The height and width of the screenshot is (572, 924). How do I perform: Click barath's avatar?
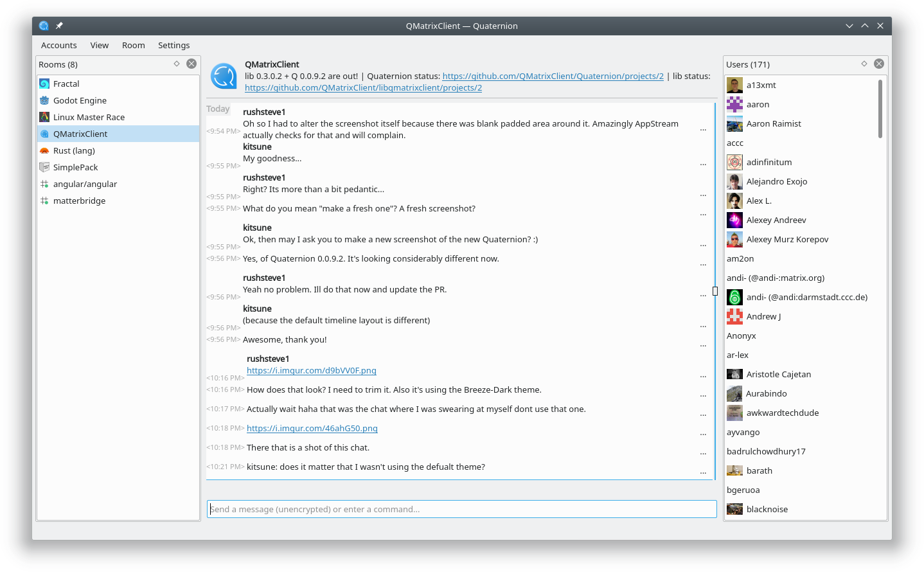pos(734,470)
